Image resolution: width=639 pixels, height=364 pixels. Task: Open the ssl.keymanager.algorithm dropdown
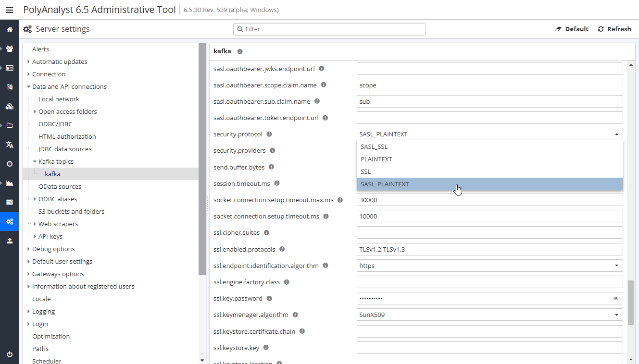pos(489,315)
